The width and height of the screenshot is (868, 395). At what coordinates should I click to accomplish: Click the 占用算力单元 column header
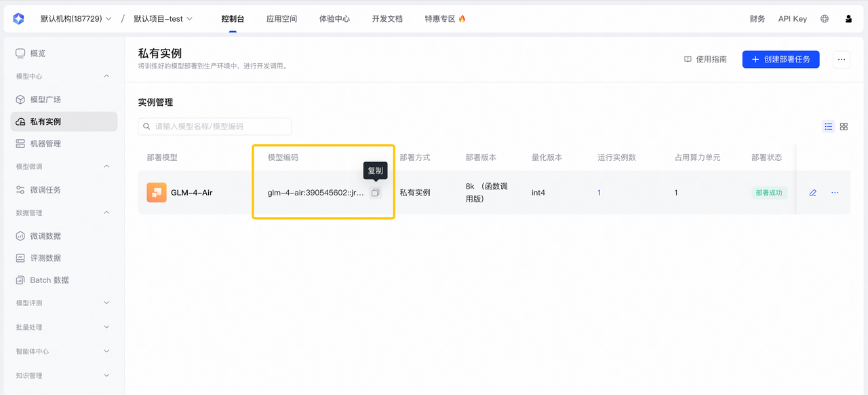(697, 157)
